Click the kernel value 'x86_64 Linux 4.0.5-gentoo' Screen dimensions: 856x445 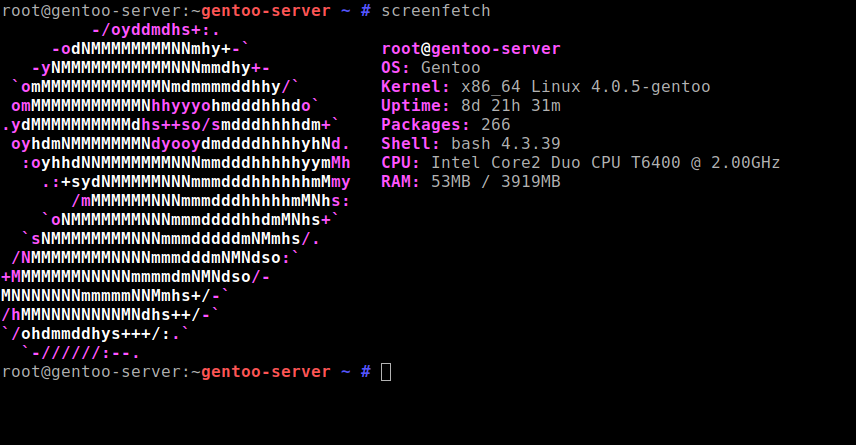585,87
